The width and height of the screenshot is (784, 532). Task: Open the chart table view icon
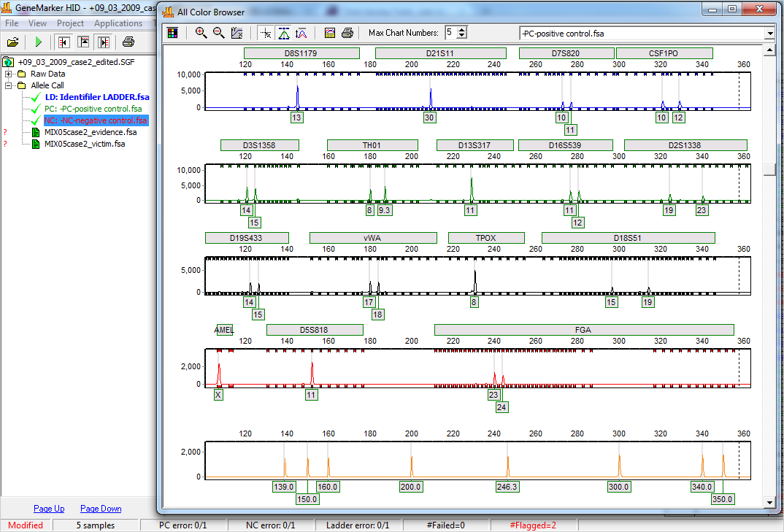(x=329, y=33)
